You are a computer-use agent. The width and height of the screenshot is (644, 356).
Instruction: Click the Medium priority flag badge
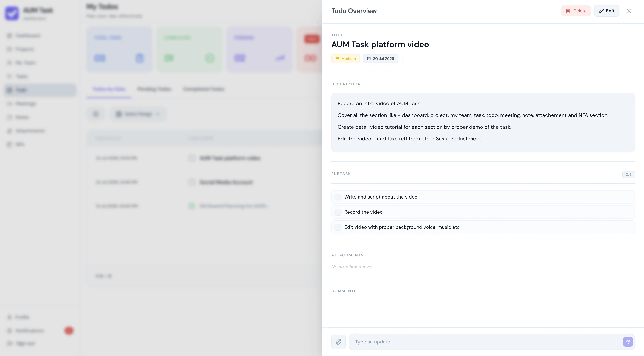click(x=345, y=59)
